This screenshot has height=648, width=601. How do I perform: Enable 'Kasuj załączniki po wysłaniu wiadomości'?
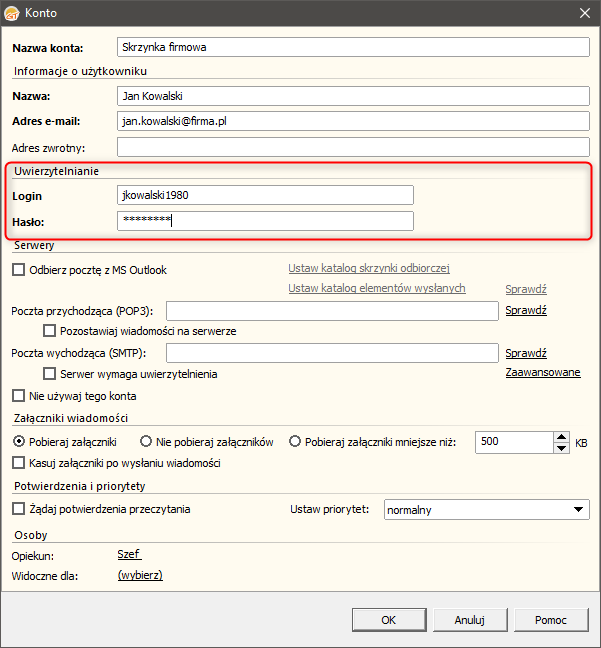[18, 463]
